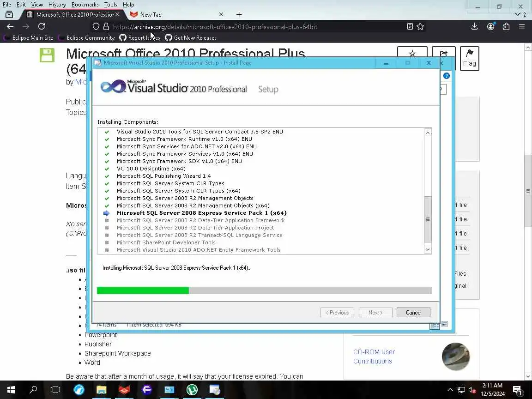Screen dimensions: 532x399
Task: Open the notification center icon
Action: 517,390
